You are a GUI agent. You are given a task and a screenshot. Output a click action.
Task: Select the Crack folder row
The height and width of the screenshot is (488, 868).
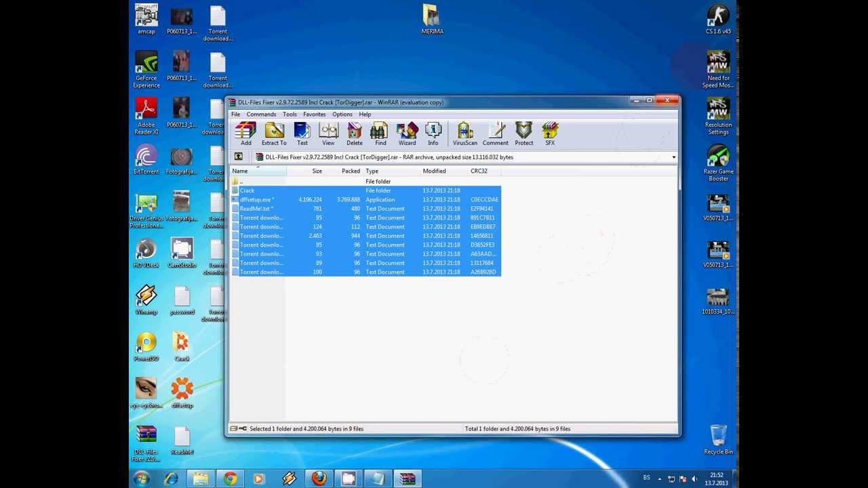click(366, 190)
